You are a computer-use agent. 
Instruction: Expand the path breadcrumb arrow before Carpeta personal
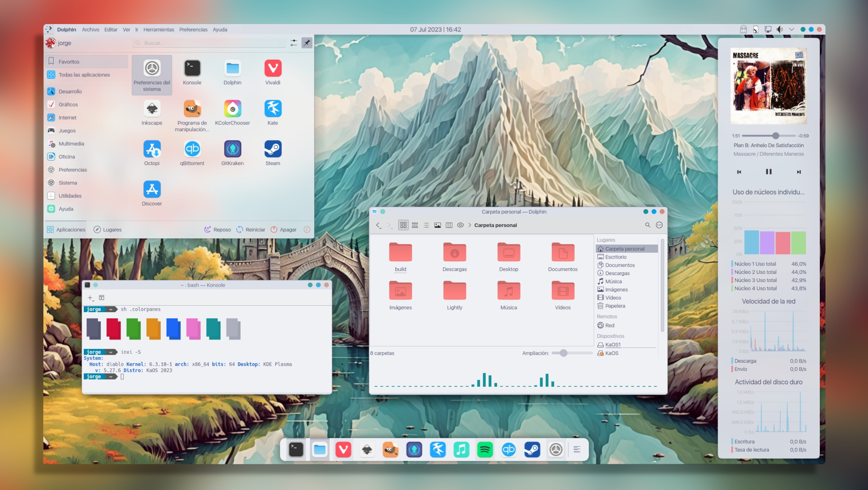(x=470, y=225)
